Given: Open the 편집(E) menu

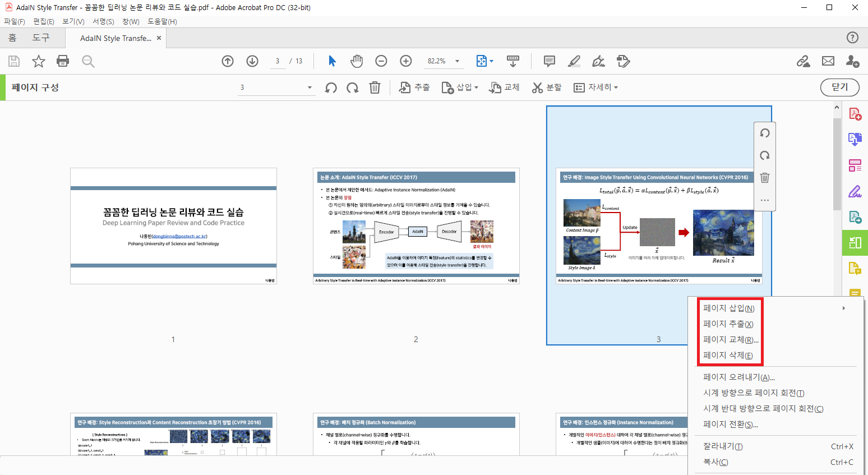Looking at the screenshot, I should pos(44,22).
